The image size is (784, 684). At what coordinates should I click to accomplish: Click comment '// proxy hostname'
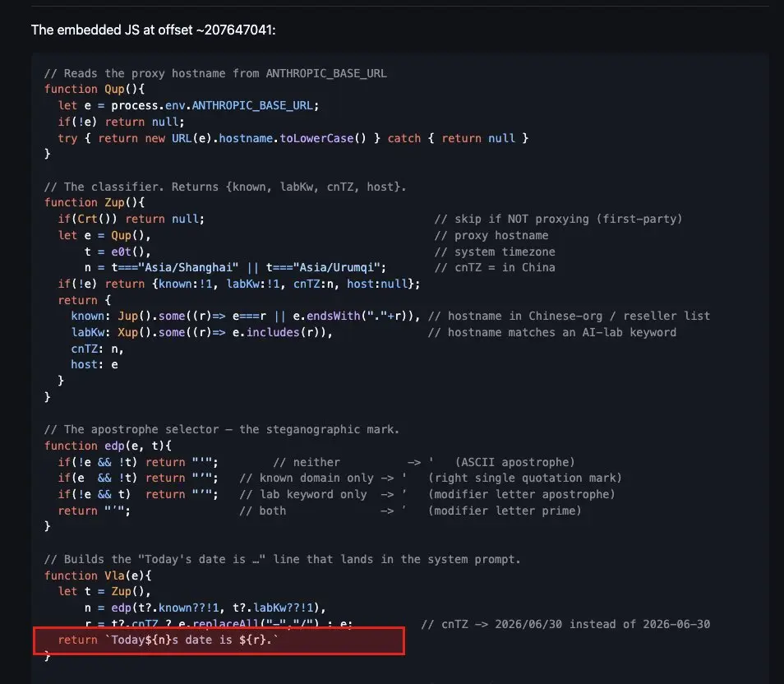(x=491, y=236)
